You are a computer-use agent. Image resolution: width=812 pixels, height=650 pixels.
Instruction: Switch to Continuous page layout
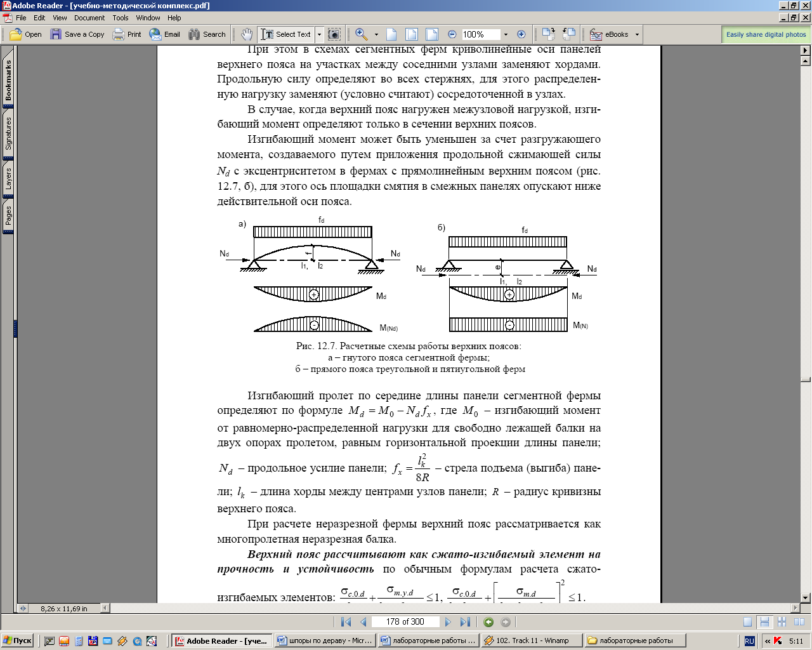[x=765, y=622]
